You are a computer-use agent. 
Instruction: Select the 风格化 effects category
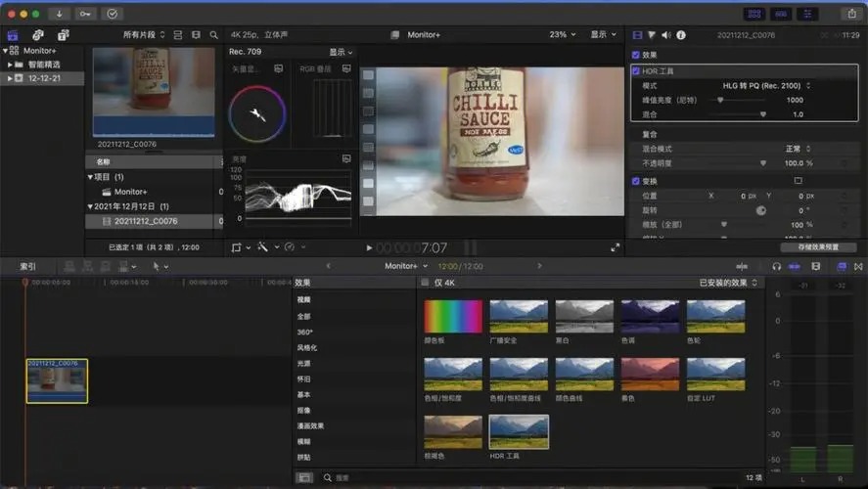click(307, 348)
